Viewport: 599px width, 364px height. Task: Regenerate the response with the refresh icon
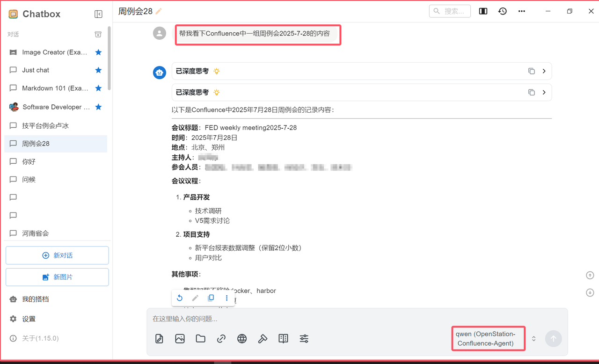[x=180, y=298]
